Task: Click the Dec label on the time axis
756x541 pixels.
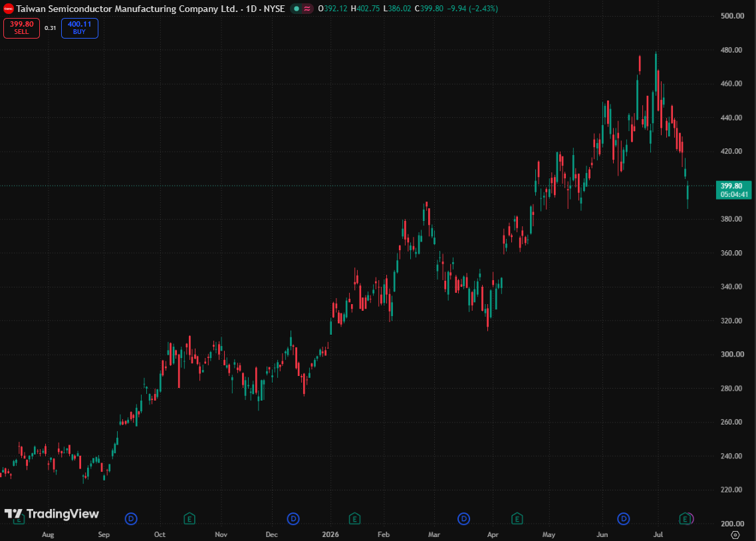Action: (271, 535)
